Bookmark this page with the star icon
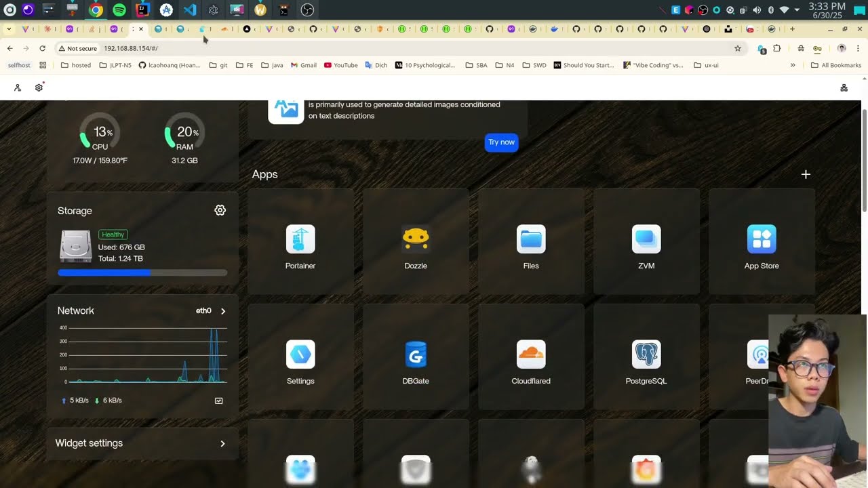The width and height of the screenshot is (868, 488). click(x=738, y=48)
